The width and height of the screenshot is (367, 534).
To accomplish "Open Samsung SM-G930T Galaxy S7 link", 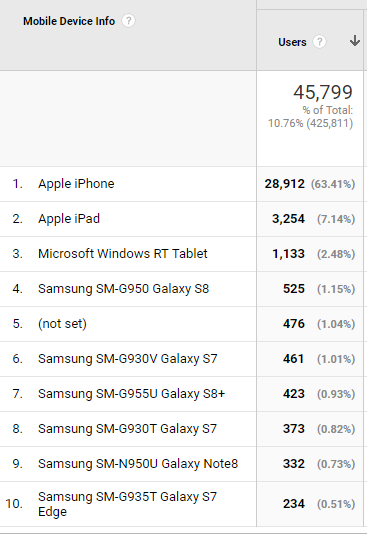I will point(127,429).
